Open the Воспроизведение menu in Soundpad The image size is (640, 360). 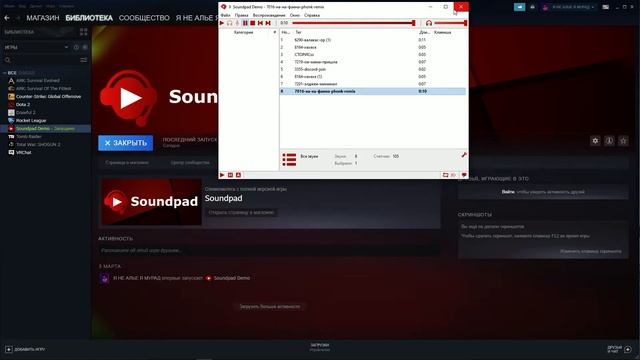click(x=269, y=15)
